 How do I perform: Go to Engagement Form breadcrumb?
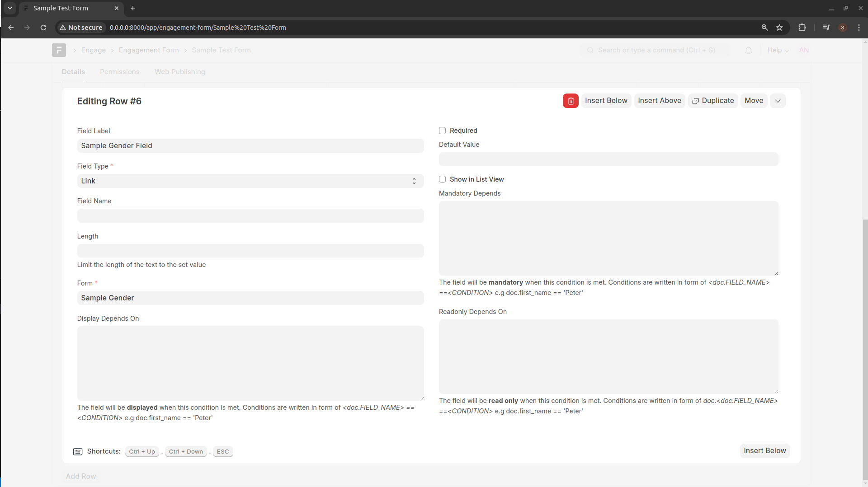[x=149, y=50]
